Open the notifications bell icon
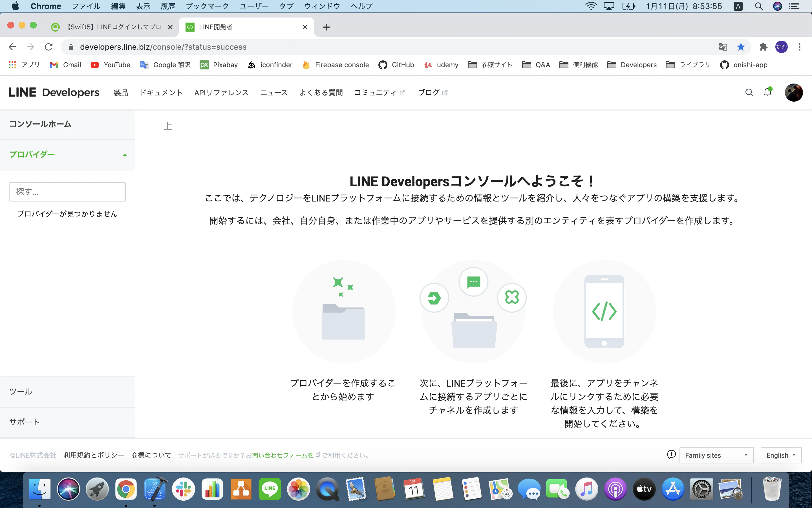The width and height of the screenshot is (812, 508). (x=768, y=92)
